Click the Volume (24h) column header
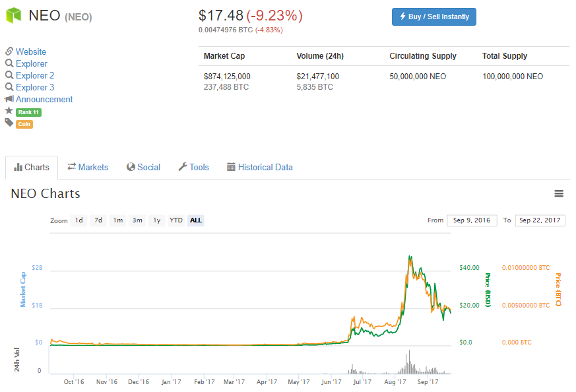This screenshot has width=576, height=392. pyautogui.click(x=320, y=56)
